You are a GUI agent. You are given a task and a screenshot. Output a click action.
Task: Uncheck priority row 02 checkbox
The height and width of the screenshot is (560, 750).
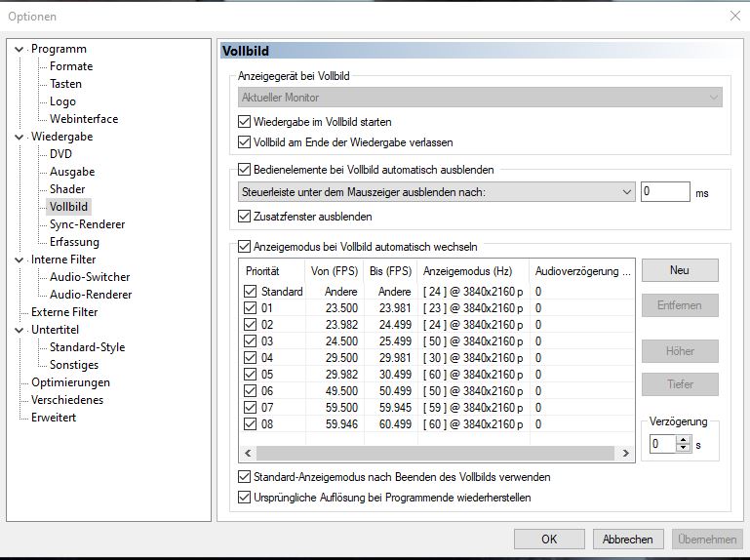tap(250, 325)
